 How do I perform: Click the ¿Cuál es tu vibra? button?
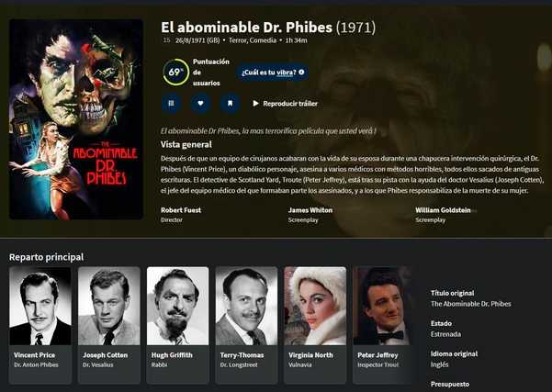point(273,73)
